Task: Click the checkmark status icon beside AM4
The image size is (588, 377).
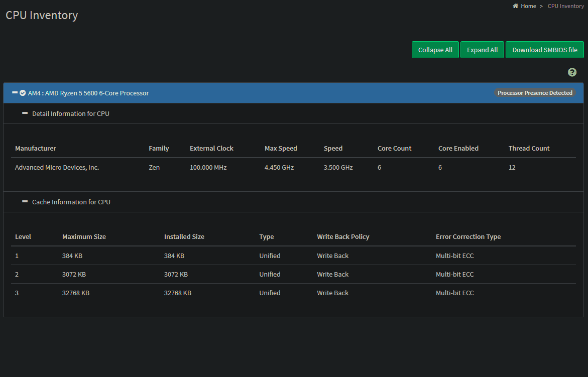Action: click(x=23, y=93)
